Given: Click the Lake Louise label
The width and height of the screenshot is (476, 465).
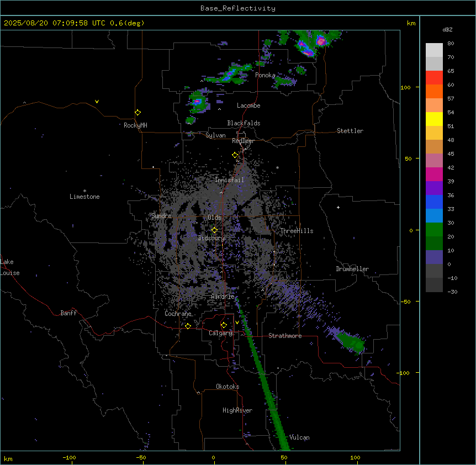Looking at the screenshot, I should (x=10, y=267).
